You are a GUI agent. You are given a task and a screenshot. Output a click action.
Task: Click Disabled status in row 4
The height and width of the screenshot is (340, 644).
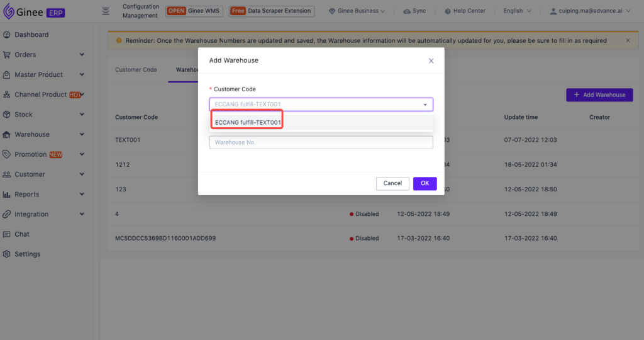pos(364,214)
